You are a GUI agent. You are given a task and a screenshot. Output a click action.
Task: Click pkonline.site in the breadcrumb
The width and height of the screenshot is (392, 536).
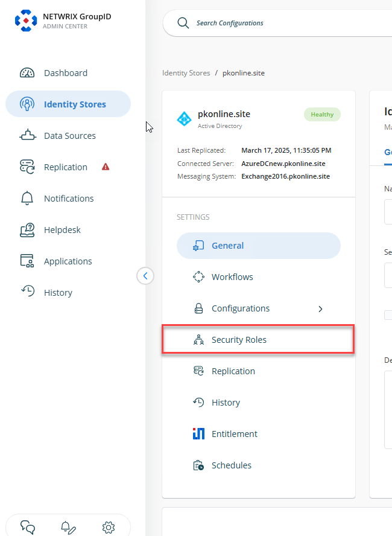point(244,73)
